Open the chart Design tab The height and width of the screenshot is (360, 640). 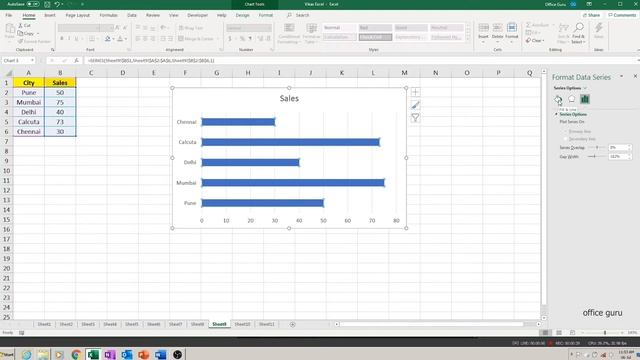(x=242, y=15)
